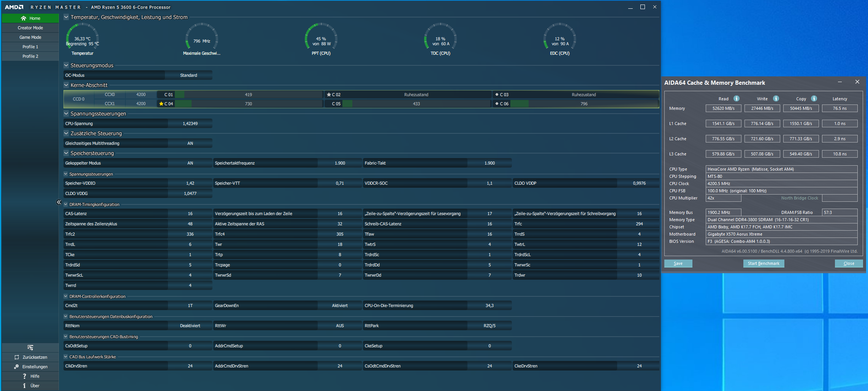Viewport: 868px width, 391px height.
Task: Click the RttPark value 'RZQ/5'
Action: click(489, 326)
